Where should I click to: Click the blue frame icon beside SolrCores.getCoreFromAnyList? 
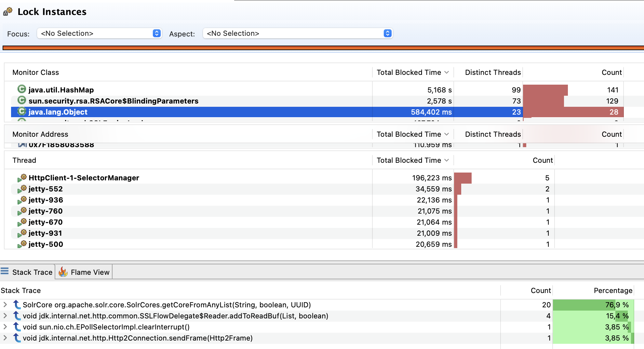click(x=16, y=305)
